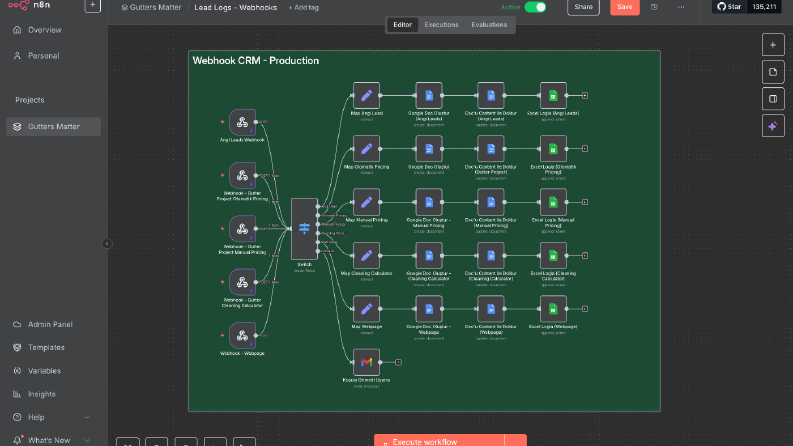Select Webhook - Gutter Cleaning Calculator node
This screenshot has height=446, width=793.
242,282
